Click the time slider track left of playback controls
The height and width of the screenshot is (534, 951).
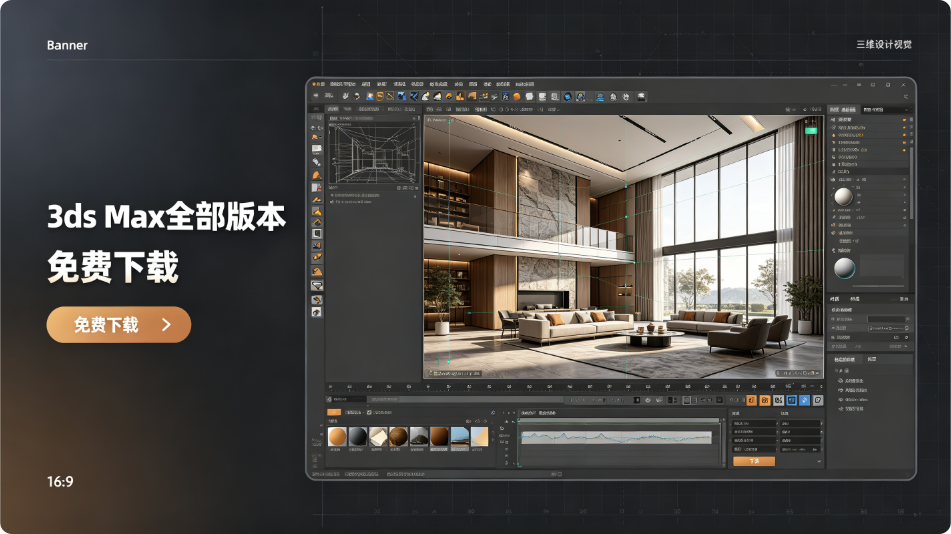[466, 400]
